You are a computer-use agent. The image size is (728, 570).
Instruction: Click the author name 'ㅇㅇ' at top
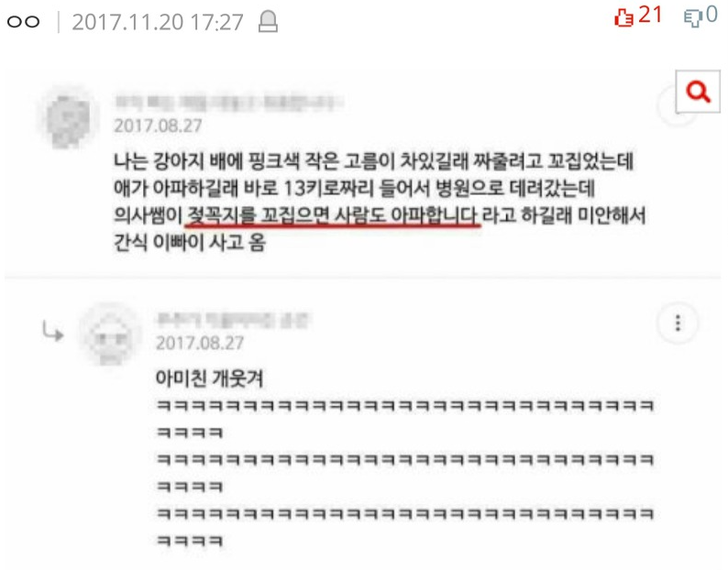24,22
